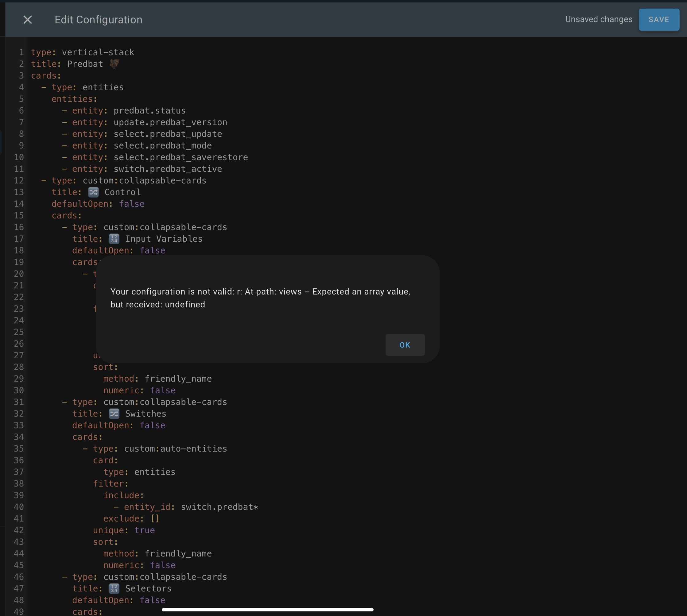
Task: Click 'predbat.status' entity on line 6
Action: click(149, 111)
